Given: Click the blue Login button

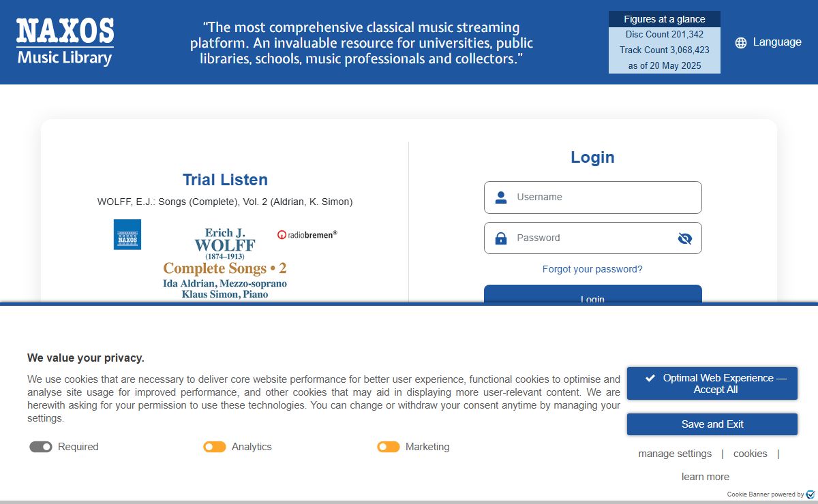Looking at the screenshot, I should point(592,295).
